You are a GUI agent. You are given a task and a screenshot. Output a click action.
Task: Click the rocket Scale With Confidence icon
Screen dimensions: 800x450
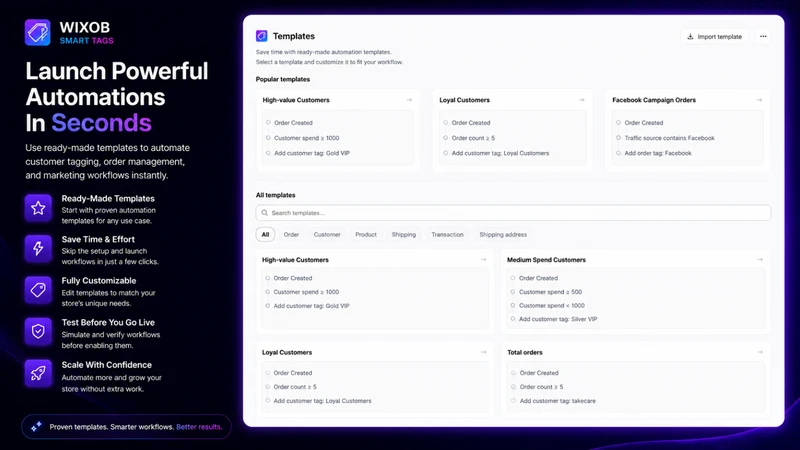[38, 373]
